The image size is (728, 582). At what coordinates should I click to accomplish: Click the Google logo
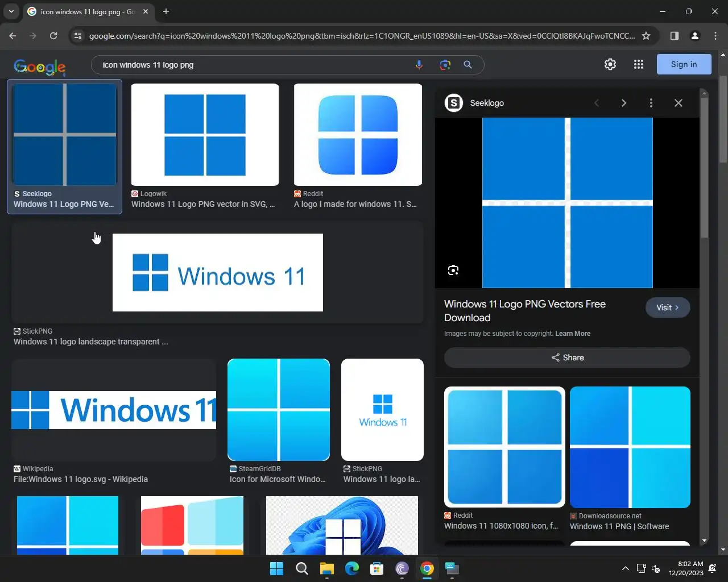(x=39, y=66)
